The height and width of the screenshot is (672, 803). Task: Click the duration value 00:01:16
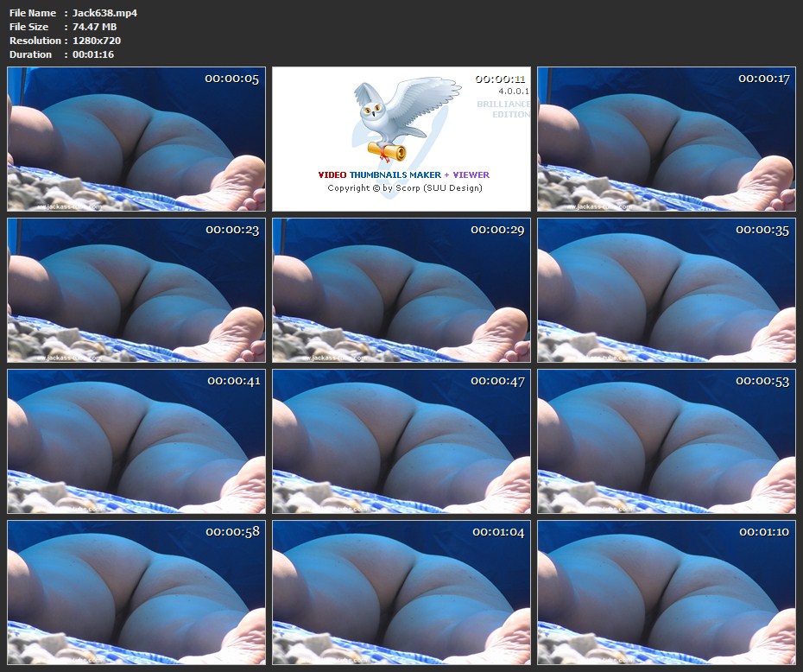[x=93, y=54]
